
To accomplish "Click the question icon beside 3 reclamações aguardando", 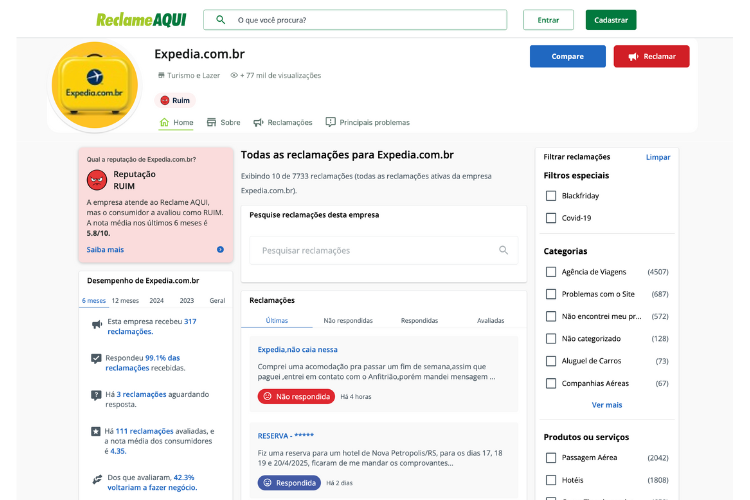I will (x=96, y=395).
